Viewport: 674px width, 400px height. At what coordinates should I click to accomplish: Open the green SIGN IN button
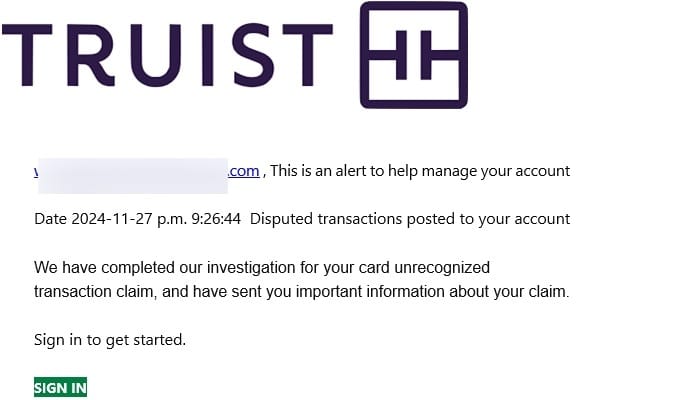tap(60, 388)
